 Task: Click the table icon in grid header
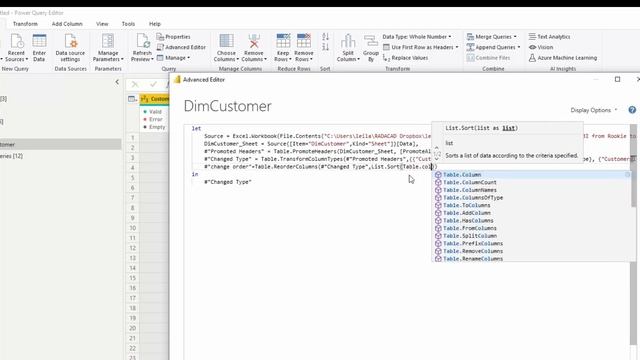(x=132, y=99)
